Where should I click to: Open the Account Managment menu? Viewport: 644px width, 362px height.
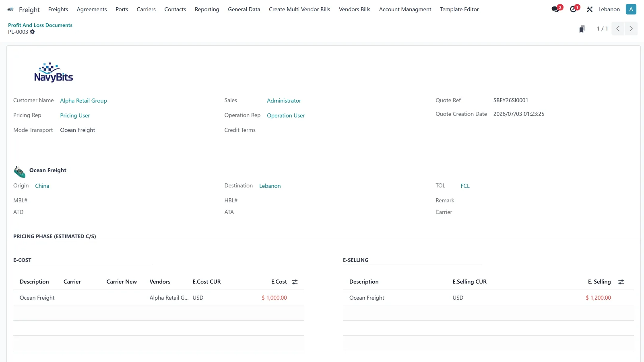(405, 9)
